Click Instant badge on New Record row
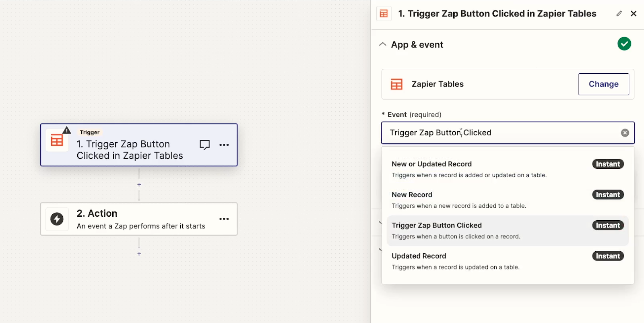 click(x=608, y=195)
